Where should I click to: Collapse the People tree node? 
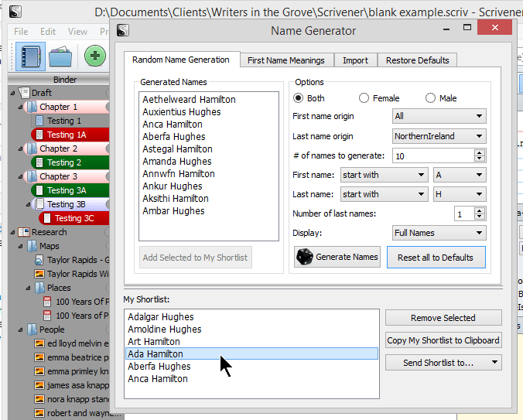click(x=20, y=330)
